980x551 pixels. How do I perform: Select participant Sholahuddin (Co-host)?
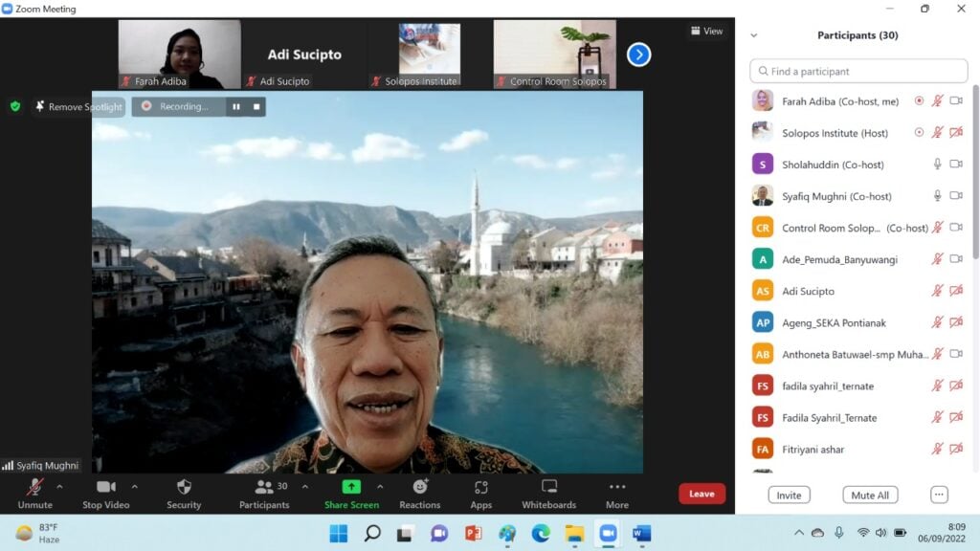click(x=858, y=165)
